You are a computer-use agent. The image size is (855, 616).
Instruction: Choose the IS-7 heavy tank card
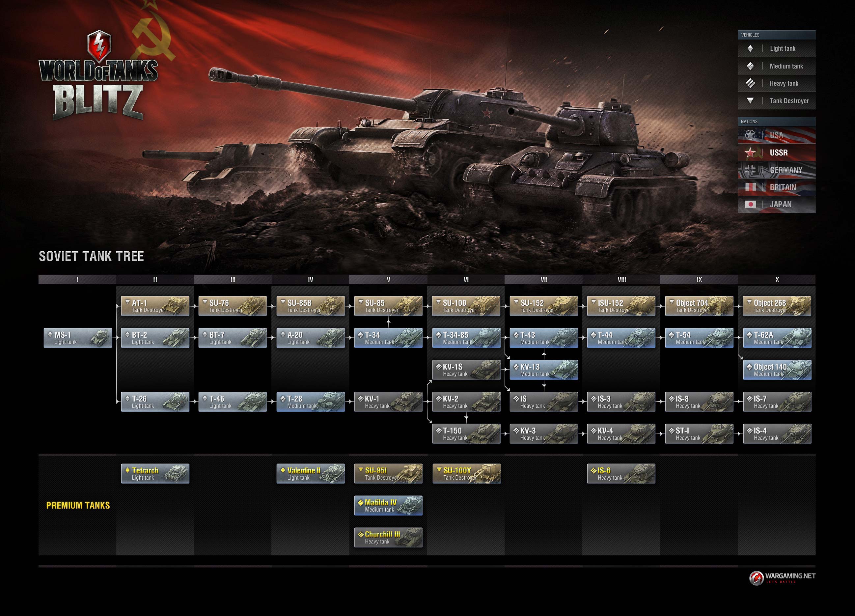click(x=777, y=402)
